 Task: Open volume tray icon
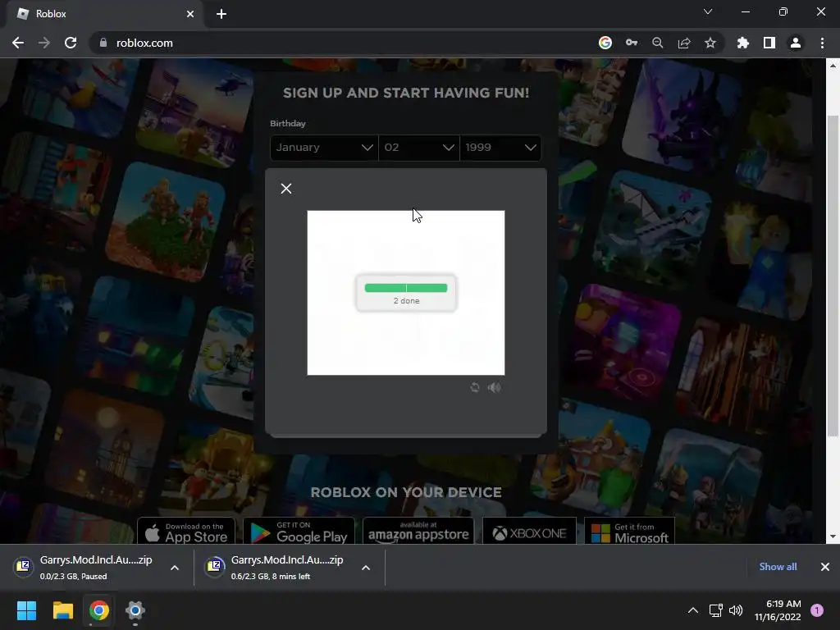pos(736,610)
